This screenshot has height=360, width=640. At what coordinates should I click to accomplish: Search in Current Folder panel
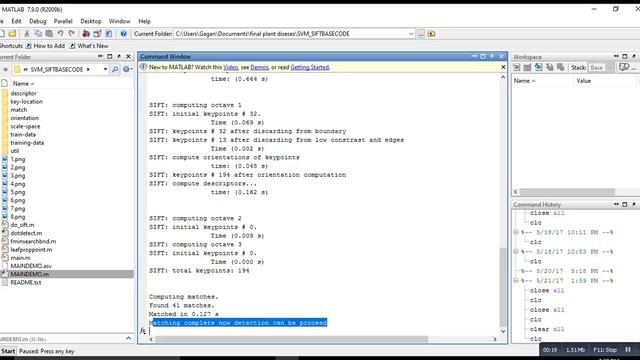click(x=115, y=69)
